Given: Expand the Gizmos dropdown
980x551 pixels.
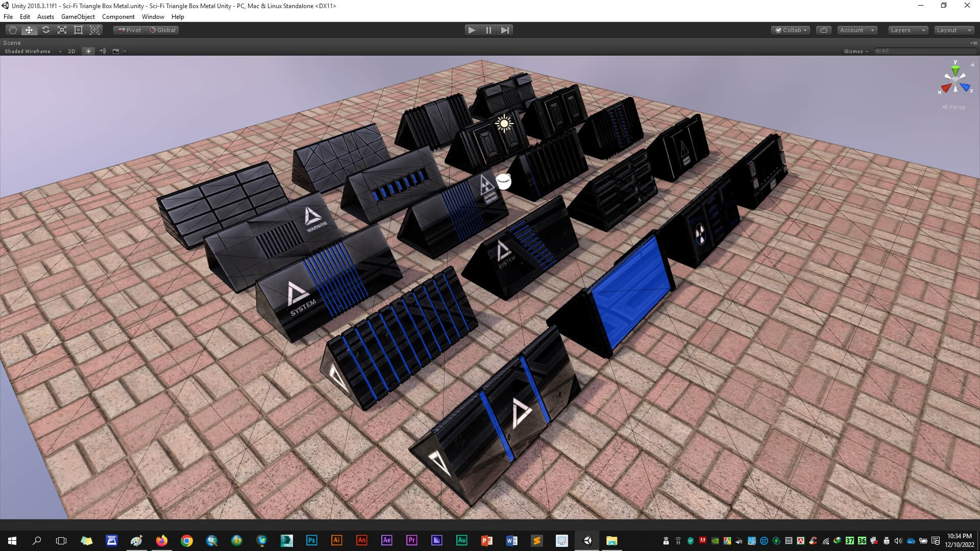Looking at the screenshot, I should (856, 51).
